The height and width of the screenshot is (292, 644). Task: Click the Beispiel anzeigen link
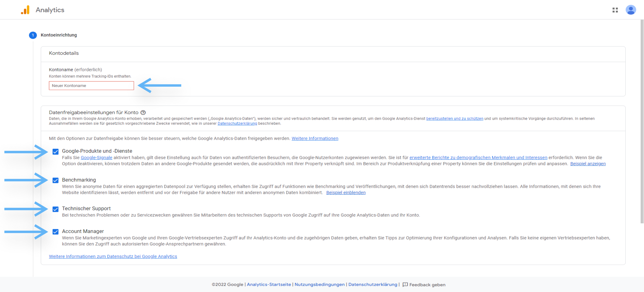588,164
